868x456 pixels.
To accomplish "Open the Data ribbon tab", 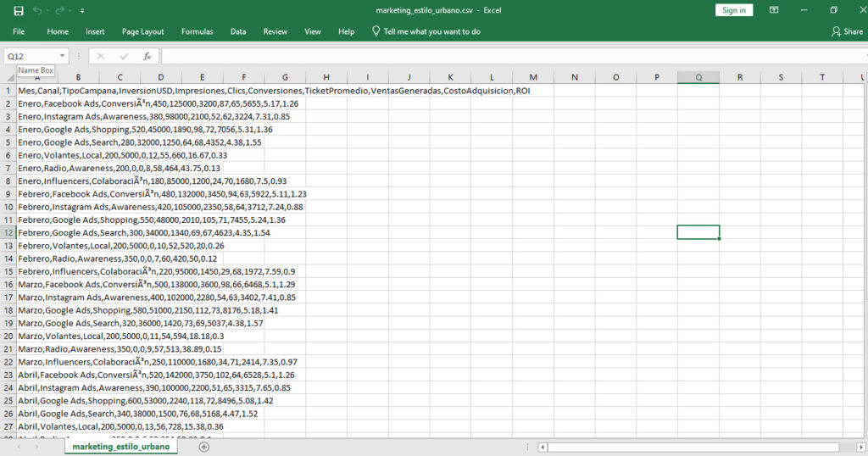I will click(238, 31).
